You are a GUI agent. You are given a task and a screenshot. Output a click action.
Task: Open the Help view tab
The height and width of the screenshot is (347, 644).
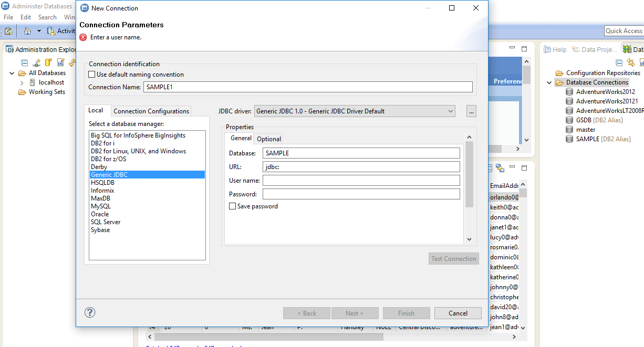pos(555,49)
